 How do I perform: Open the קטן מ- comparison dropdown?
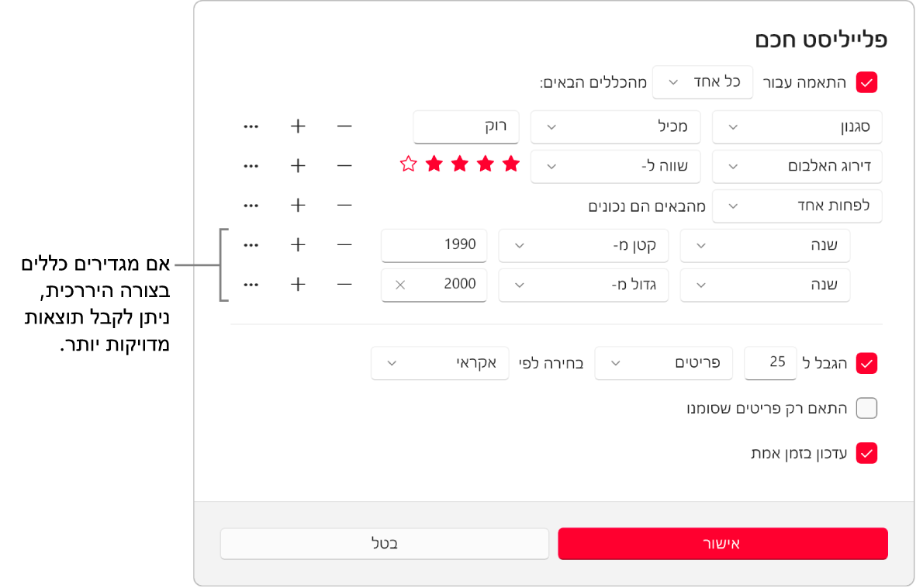[583, 244]
